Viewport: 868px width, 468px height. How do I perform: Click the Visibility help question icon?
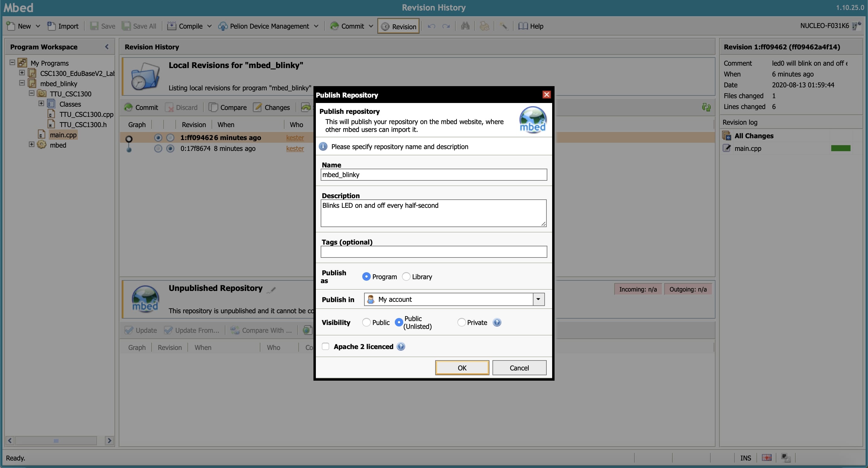pyautogui.click(x=497, y=323)
